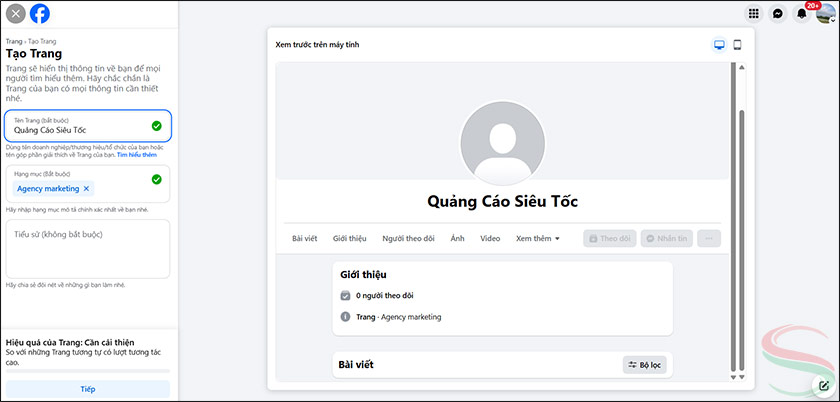Viewport: 840px width, 402px height.
Task: Close the page creation panel with X
Action: 16,13
